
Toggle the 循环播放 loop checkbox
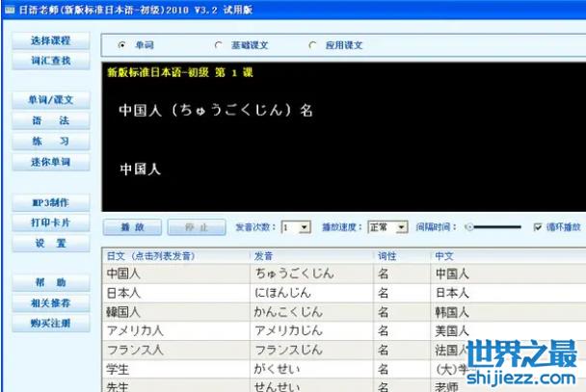point(538,227)
